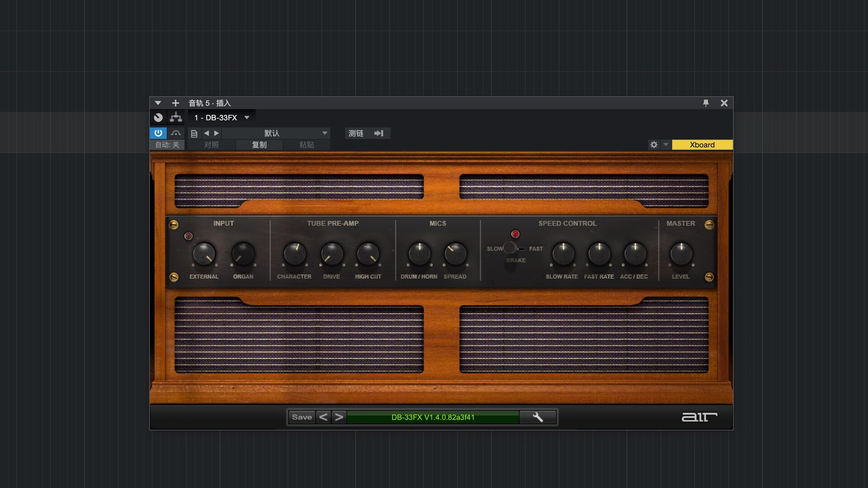Image resolution: width=868 pixels, height=488 pixels.
Task: Click the gear icon left of the Xboard button
Action: pyautogui.click(x=654, y=145)
